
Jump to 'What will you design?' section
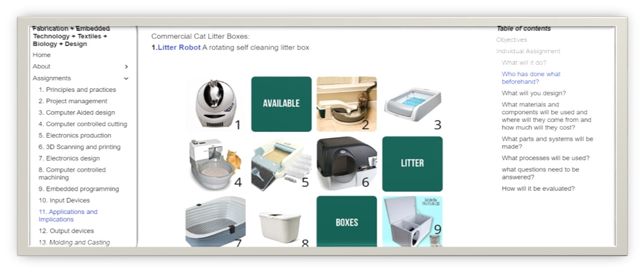[x=534, y=93]
